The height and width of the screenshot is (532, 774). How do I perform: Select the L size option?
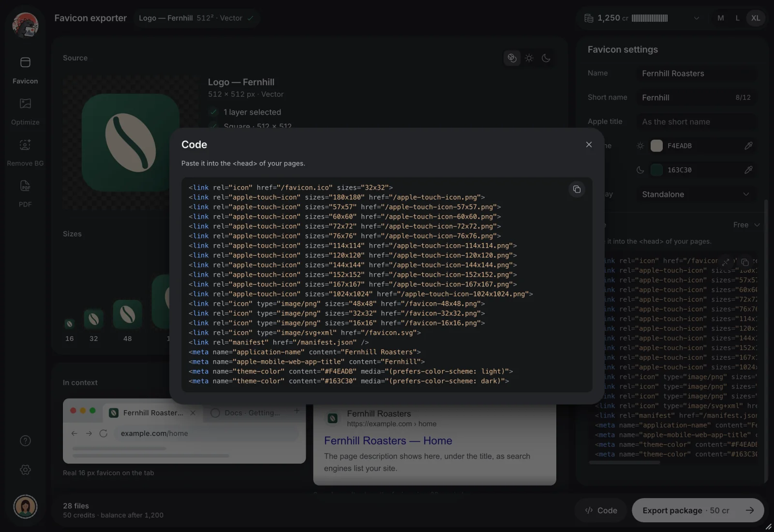738,18
